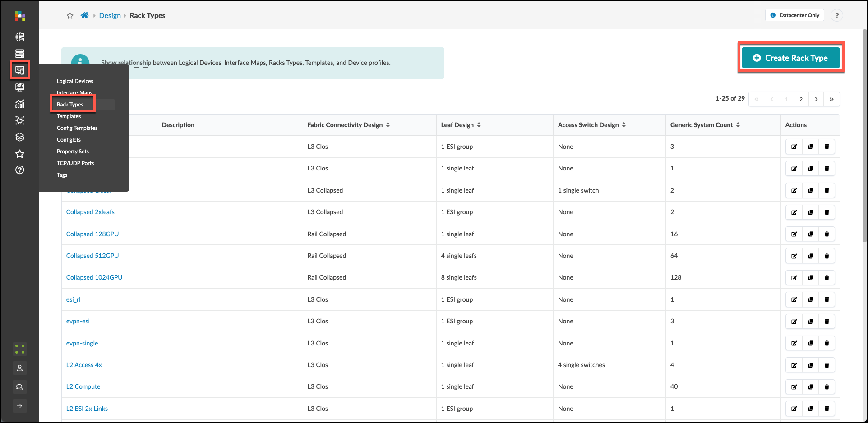Image resolution: width=868 pixels, height=423 pixels.
Task: Open Help via the question mark sidebar icon
Action: point(19,170)
